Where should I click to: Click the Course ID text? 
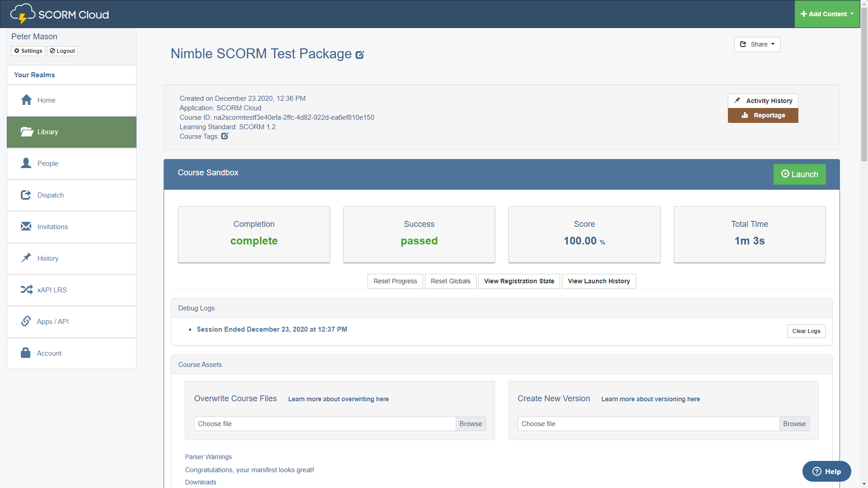[277, 117]
